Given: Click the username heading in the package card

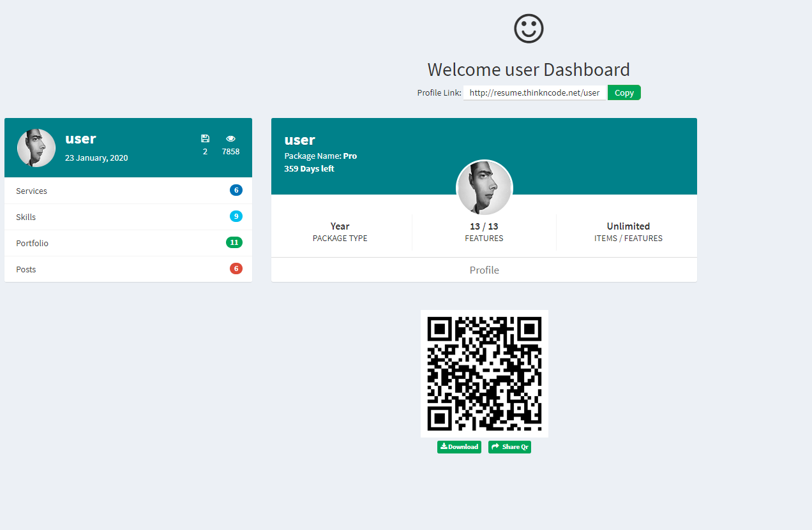Looking at the screenshot, I should tap(300, 140).
